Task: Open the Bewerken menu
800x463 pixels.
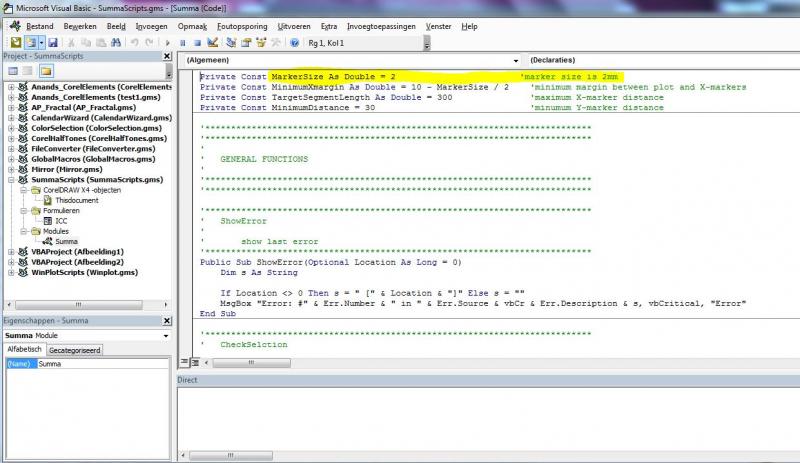Action: (x=80, y=26)
